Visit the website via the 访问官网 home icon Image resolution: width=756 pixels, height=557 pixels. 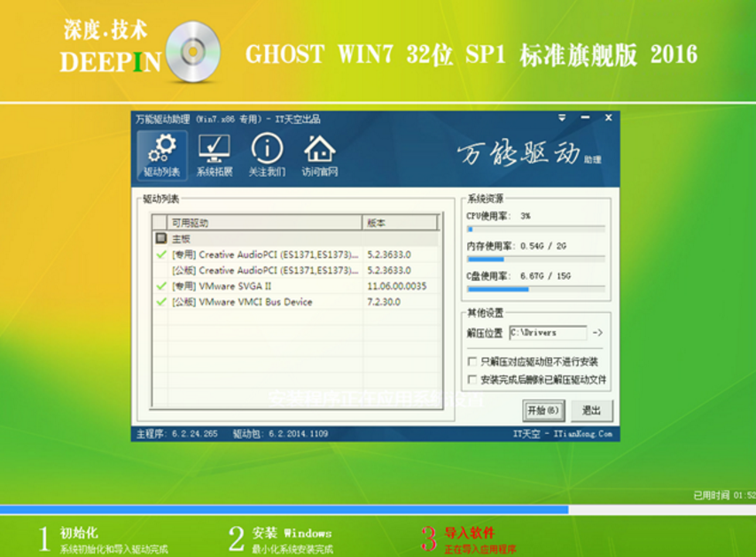coord(320,156)
